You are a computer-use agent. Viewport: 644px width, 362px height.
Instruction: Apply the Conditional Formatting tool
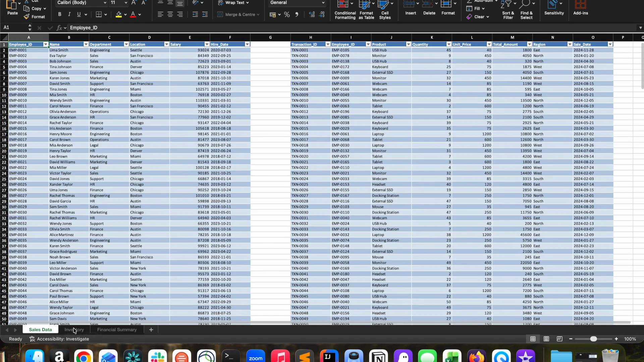coord(345,10)
